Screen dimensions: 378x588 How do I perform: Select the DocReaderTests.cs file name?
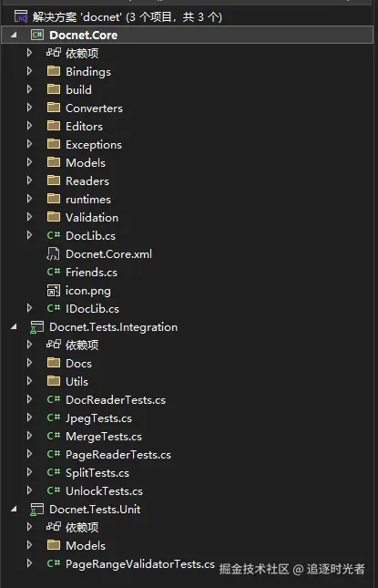click(116, 400)
